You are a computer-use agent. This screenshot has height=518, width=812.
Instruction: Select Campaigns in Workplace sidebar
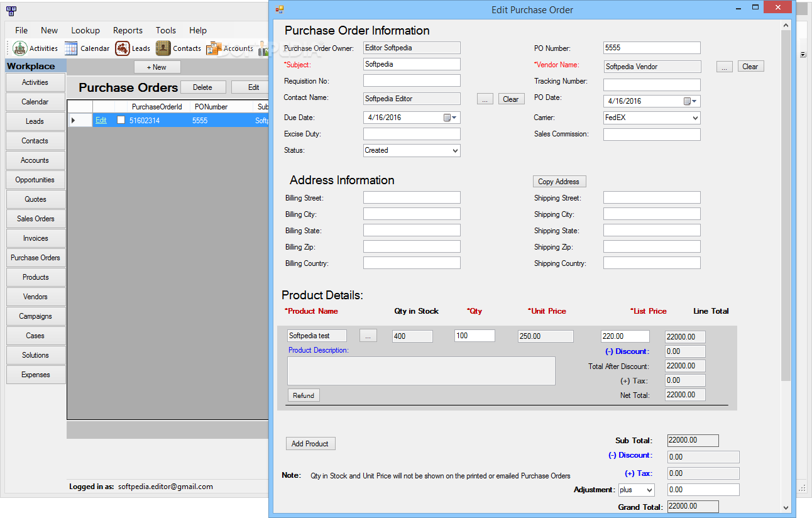(35, 316)
